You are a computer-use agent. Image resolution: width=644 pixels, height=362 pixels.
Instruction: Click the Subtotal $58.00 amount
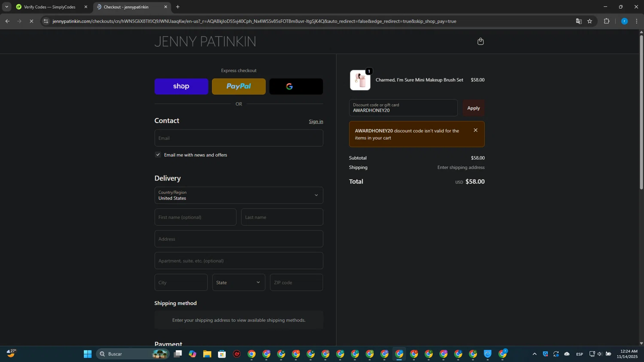click(477, 158)
